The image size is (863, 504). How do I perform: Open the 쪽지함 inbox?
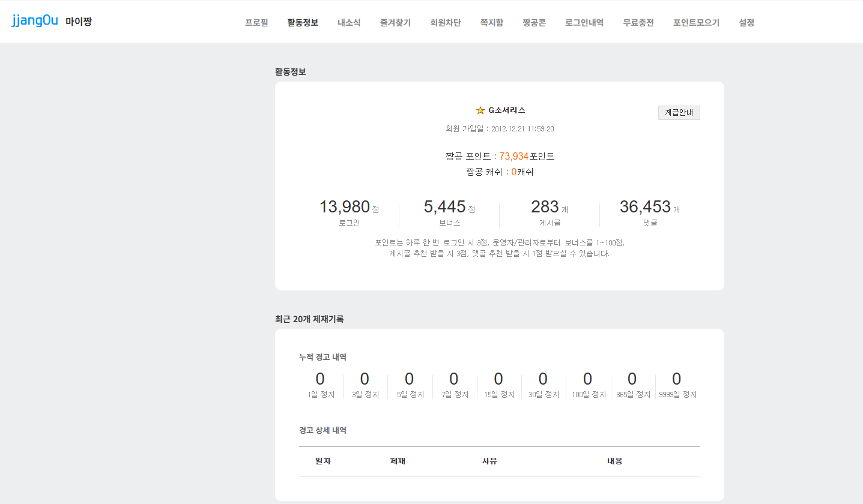click(x=492, y=23)
